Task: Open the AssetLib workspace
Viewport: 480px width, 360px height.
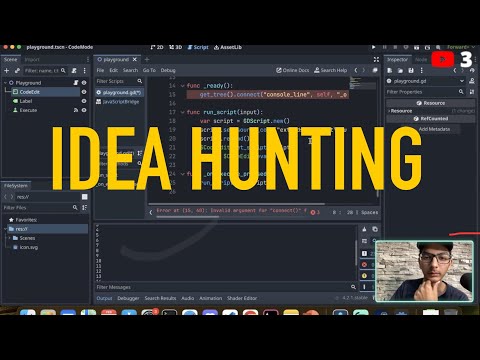Action: pyautogui.click(x=228, y=47)
